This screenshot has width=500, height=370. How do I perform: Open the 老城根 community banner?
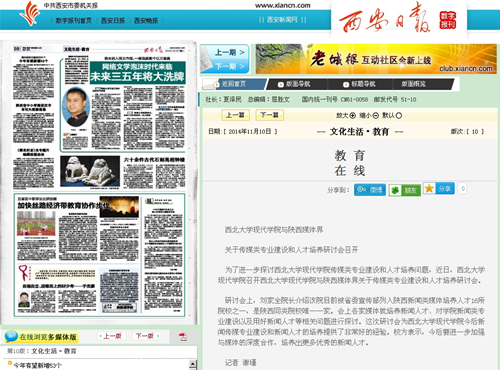pyautogui.click(x=376, y=59)
